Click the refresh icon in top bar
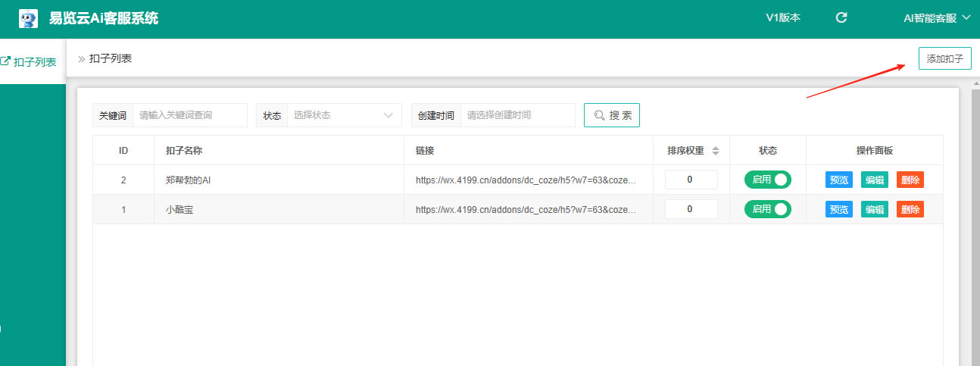 (x=841, y=17)
